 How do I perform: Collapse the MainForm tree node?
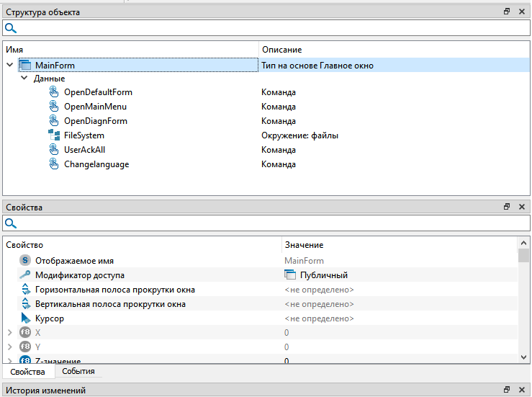tap(9, 66)
